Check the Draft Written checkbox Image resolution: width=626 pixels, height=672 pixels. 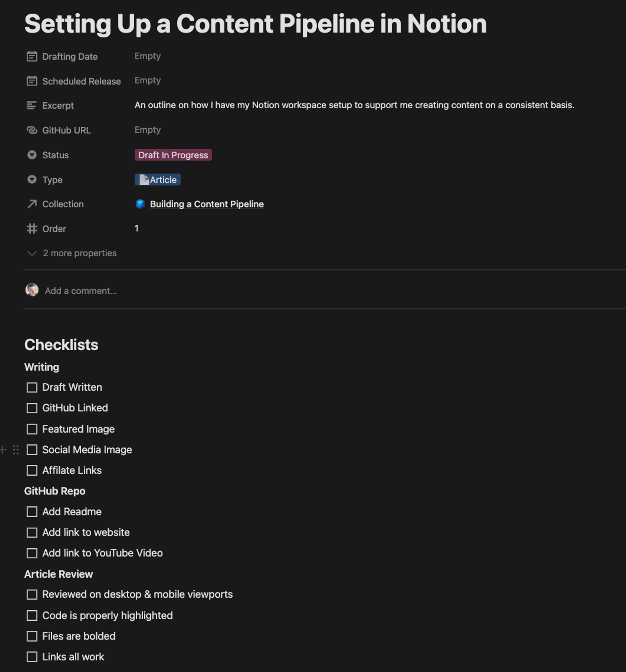tap(32, 387)
